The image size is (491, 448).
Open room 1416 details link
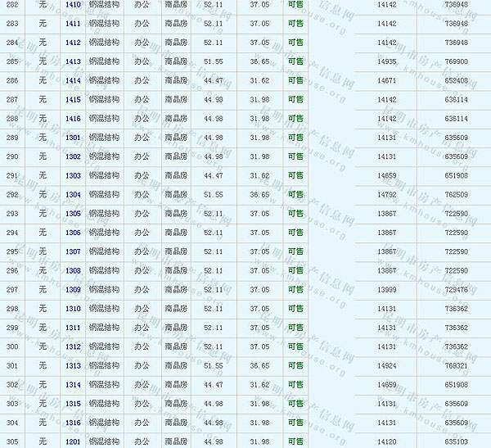[73, 119]
